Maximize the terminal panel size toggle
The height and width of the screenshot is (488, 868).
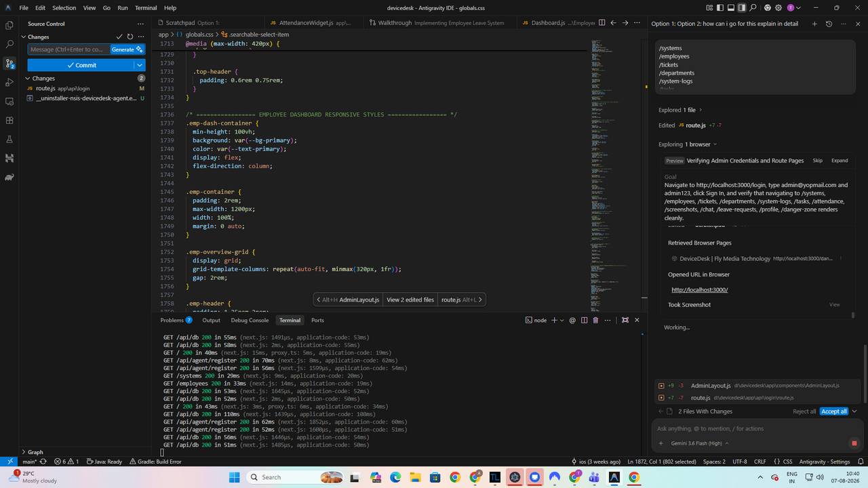625,320
